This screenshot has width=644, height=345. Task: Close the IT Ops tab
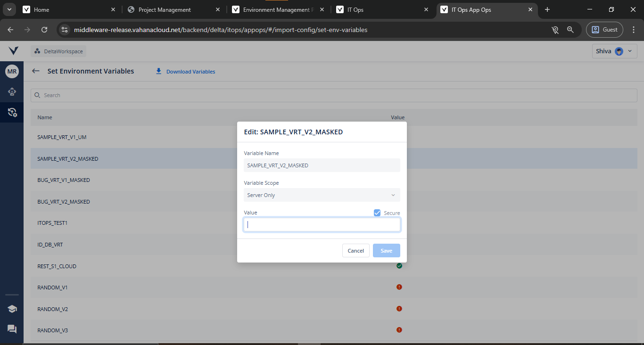tap(426, 9)
